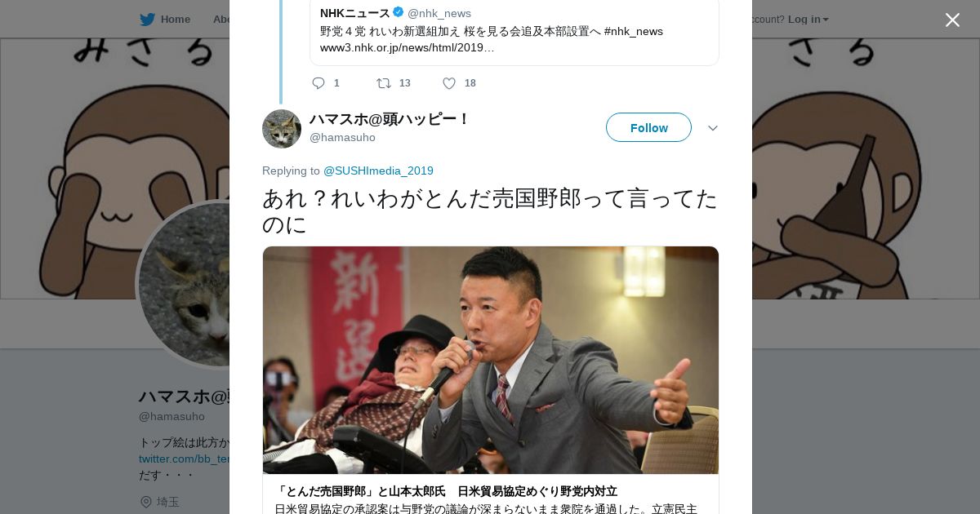Open the www3.nhk.or.jp news link
980x514 pixels.
[407, 47]
